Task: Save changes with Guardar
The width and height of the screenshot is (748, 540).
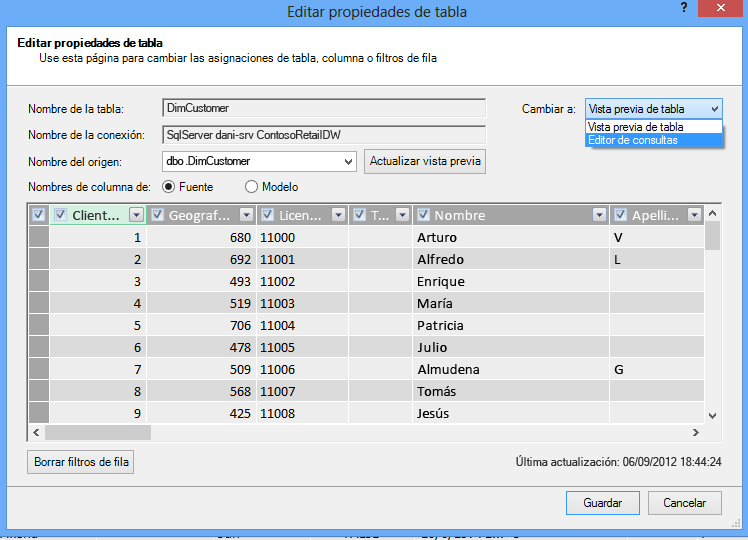Action: pyautogui.click(x=603, y=503)
